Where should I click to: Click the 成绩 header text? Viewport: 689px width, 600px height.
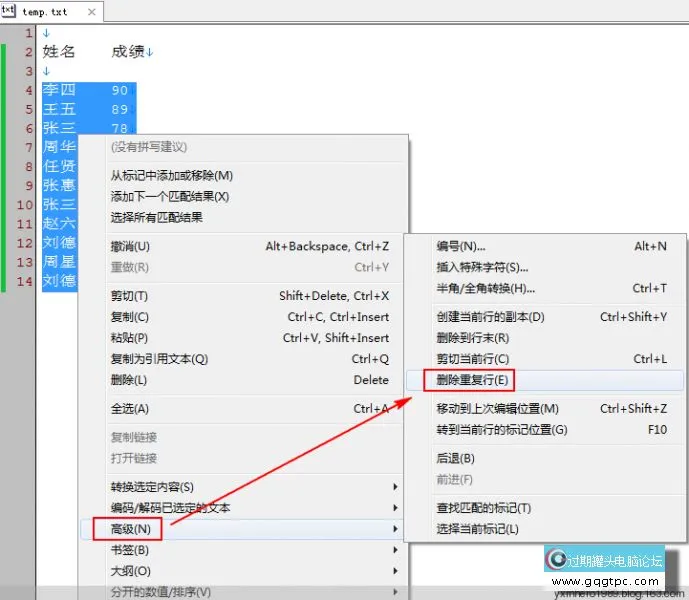click(x=127, y=52)
